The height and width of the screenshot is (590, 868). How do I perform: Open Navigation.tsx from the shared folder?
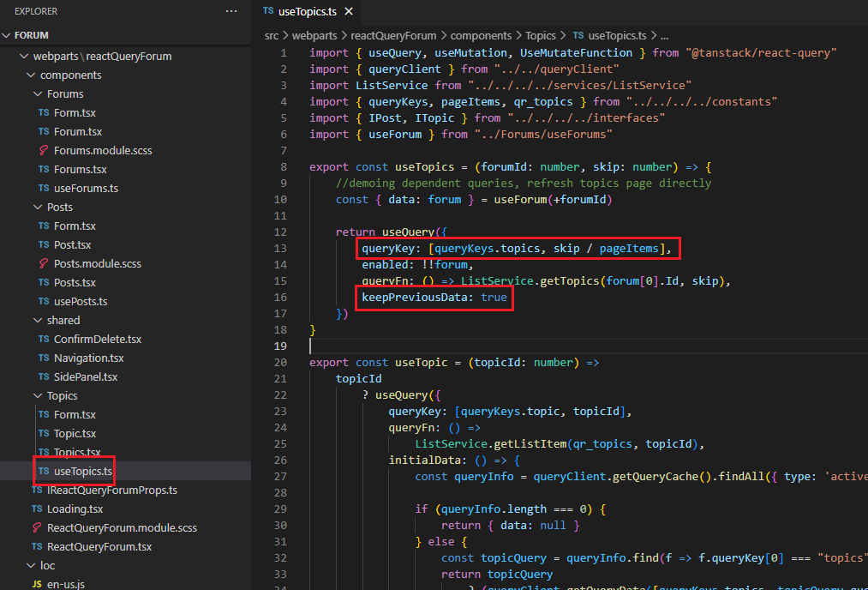(88, 358)
